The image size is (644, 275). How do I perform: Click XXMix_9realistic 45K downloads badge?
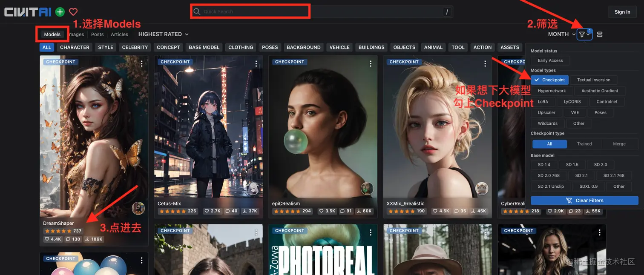click(x=479, y=211)
